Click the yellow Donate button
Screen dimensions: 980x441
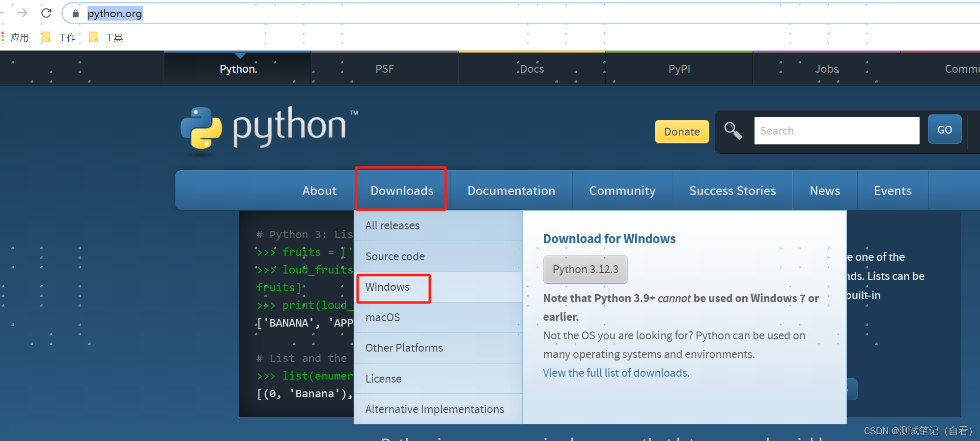click(x=682, y=132)
